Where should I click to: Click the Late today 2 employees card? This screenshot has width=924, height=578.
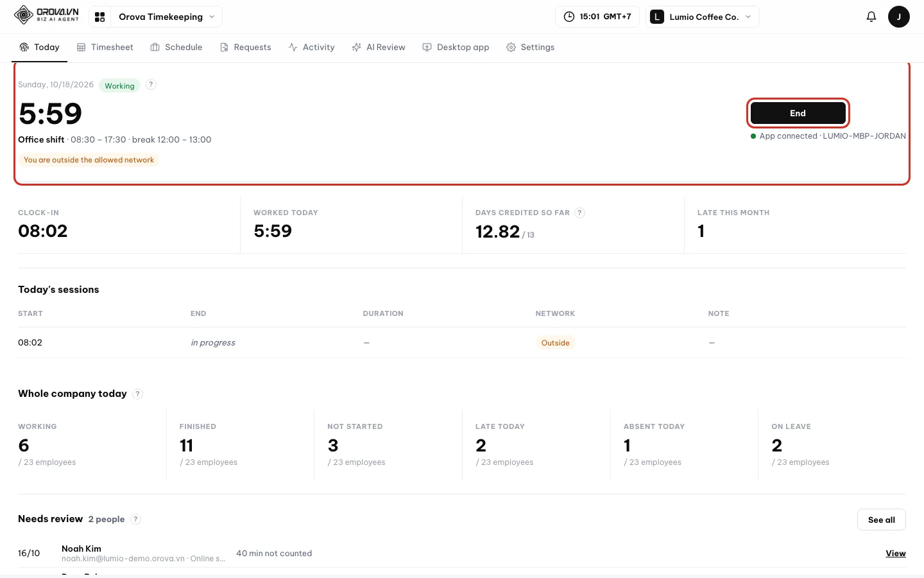coord(536,444)
